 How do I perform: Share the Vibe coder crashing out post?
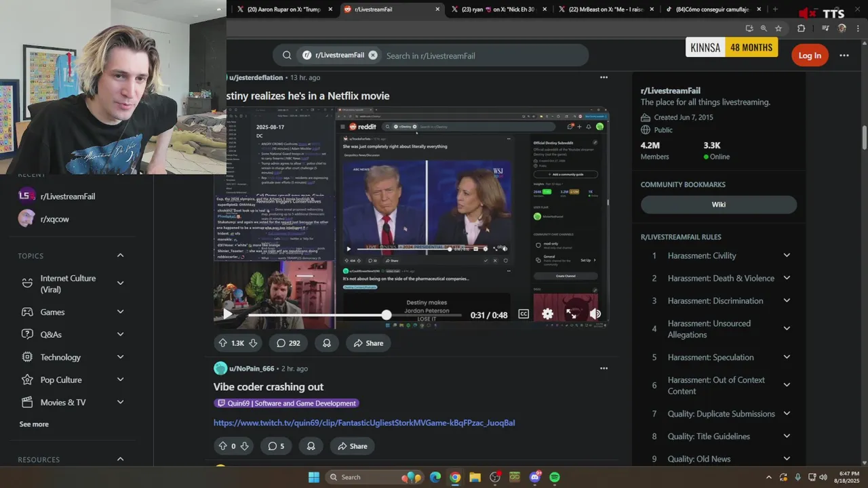click(x=352, y=446)
